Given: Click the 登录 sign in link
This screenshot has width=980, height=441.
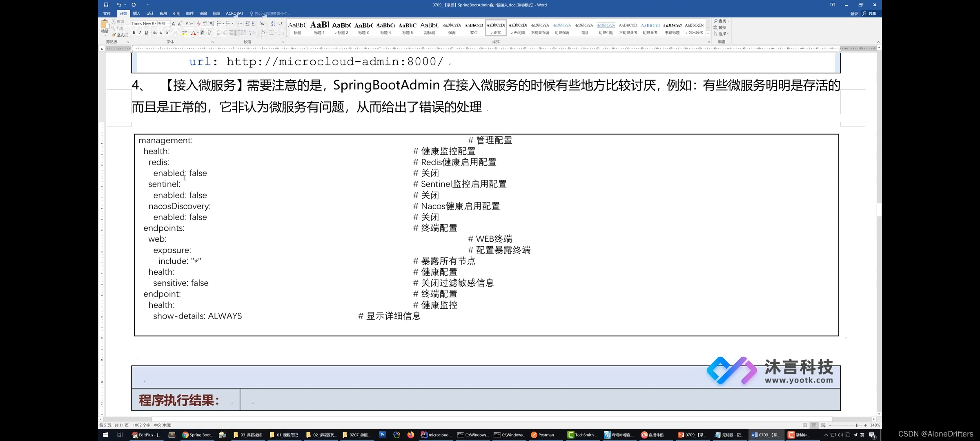Looking at the screenshot, I should pos(854,13).
